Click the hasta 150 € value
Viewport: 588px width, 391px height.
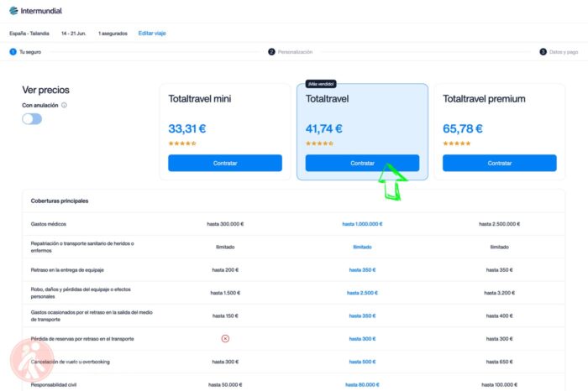point(225,315)
